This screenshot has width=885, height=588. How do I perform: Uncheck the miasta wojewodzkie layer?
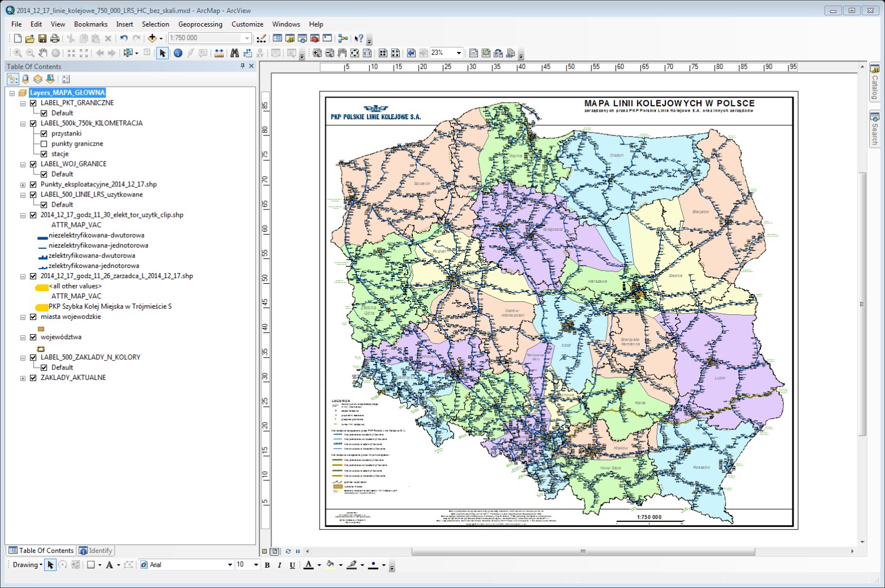click(x=33, y=317)
